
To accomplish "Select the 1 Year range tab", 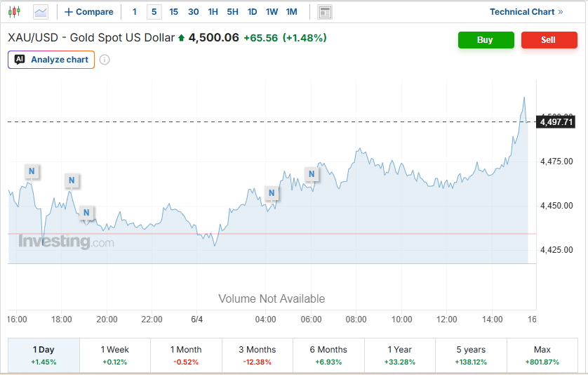I will tap(400, 355).
